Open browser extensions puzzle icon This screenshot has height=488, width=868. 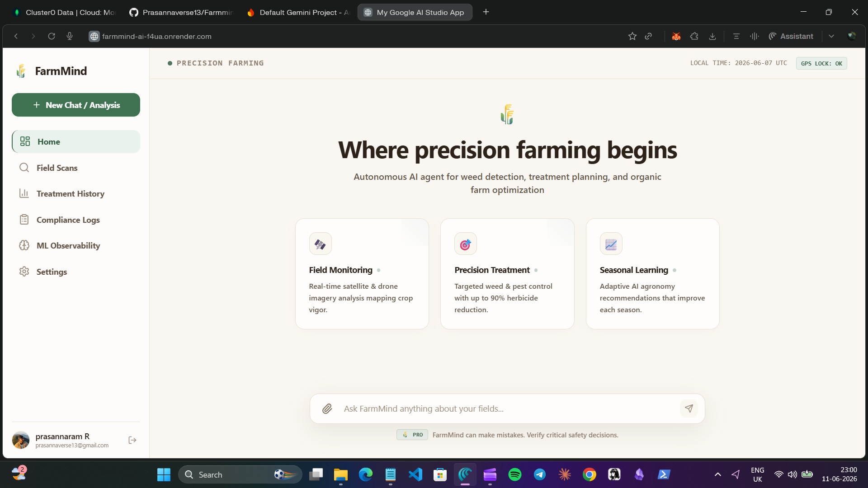[694, 36]
